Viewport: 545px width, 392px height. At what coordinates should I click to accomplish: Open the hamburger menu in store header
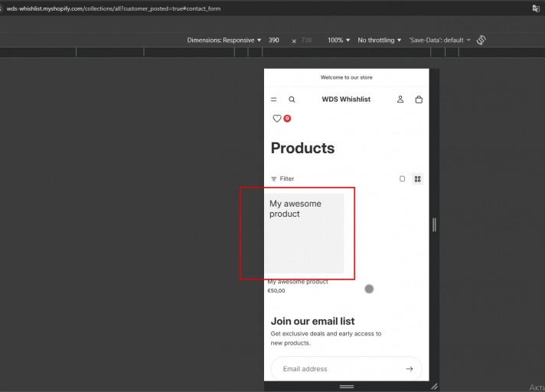click(273, 100)
